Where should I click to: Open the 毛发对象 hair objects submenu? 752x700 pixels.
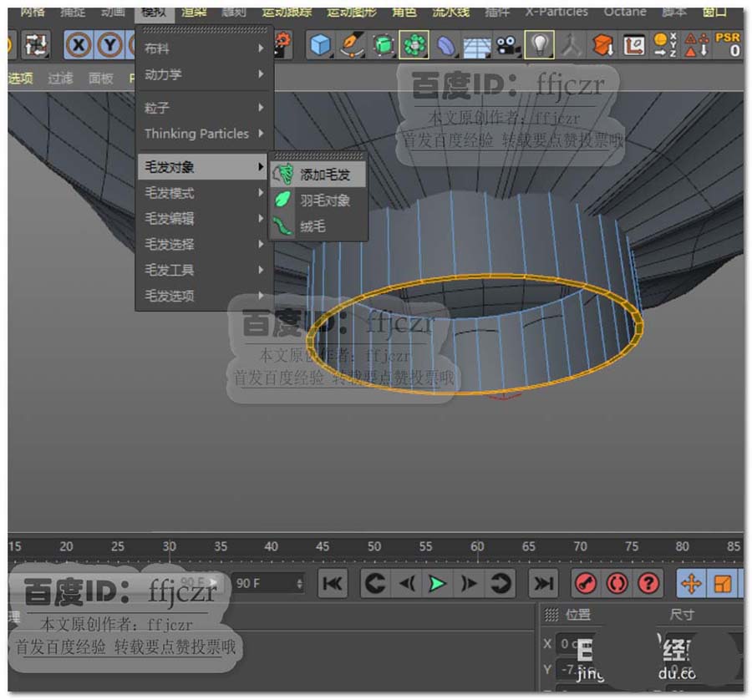tap(202, 167)
